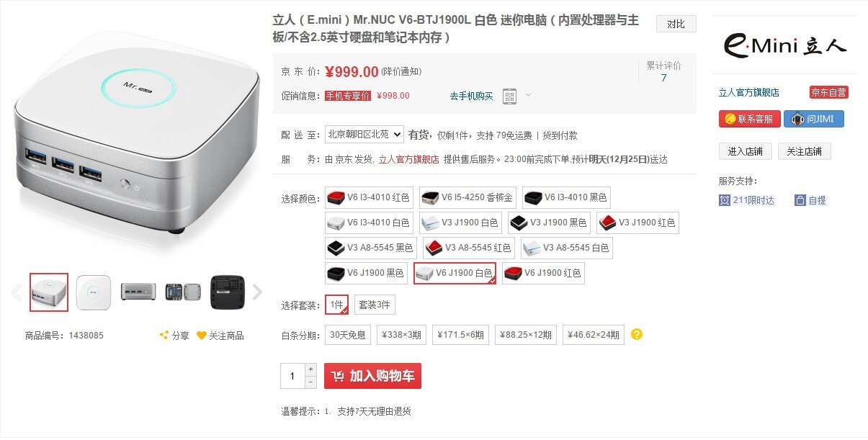868x440 pixels.
Task: Click the 自提 pickup bag icon
Action: [800, 200]
